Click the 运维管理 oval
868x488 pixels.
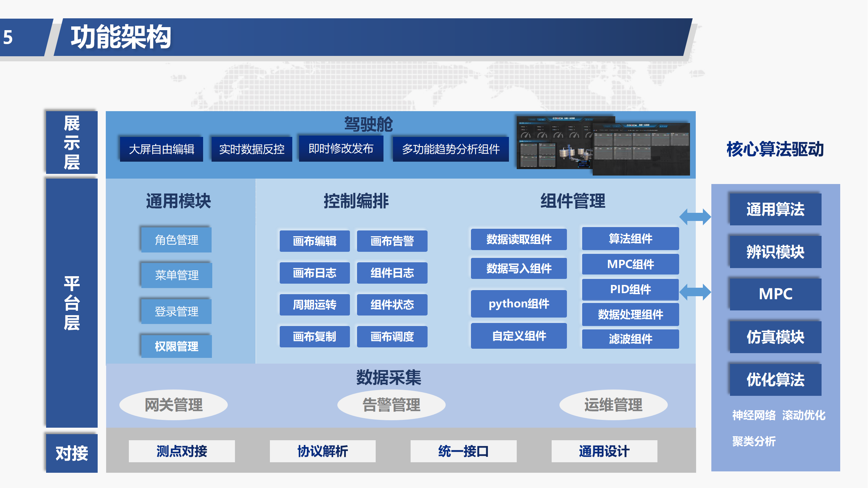613,405
